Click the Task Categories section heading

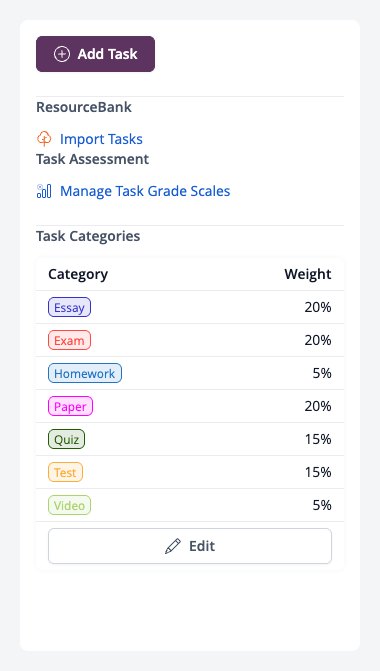(x=88, y=236)
